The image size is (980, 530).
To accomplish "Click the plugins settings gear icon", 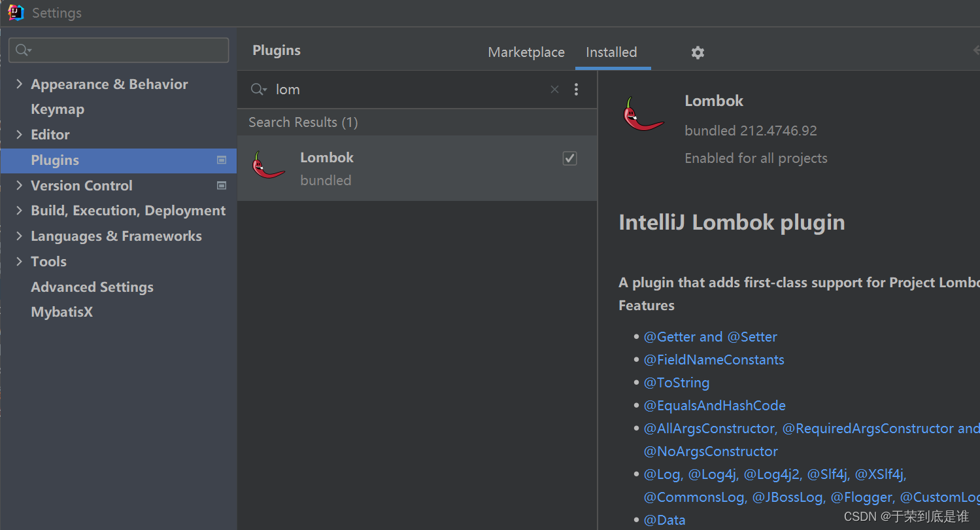I will tap(698, 52).
